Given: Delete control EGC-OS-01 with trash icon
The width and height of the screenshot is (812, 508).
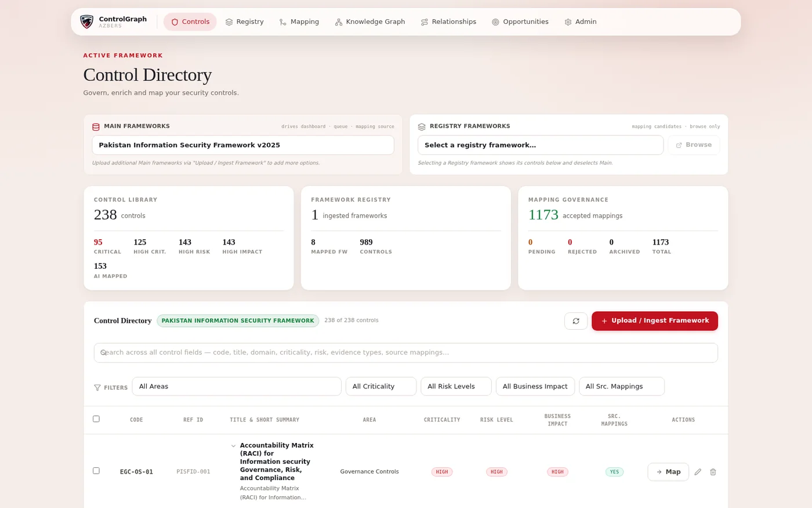Looking at the screenshot, I should click(x=713, y=472).
